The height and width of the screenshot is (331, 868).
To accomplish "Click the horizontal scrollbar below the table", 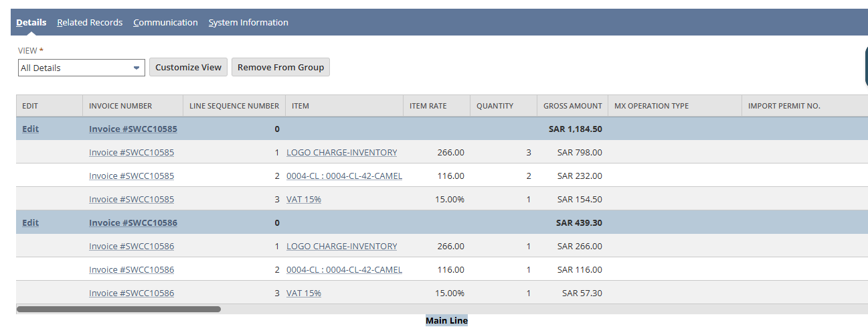I will click(118, 310).
